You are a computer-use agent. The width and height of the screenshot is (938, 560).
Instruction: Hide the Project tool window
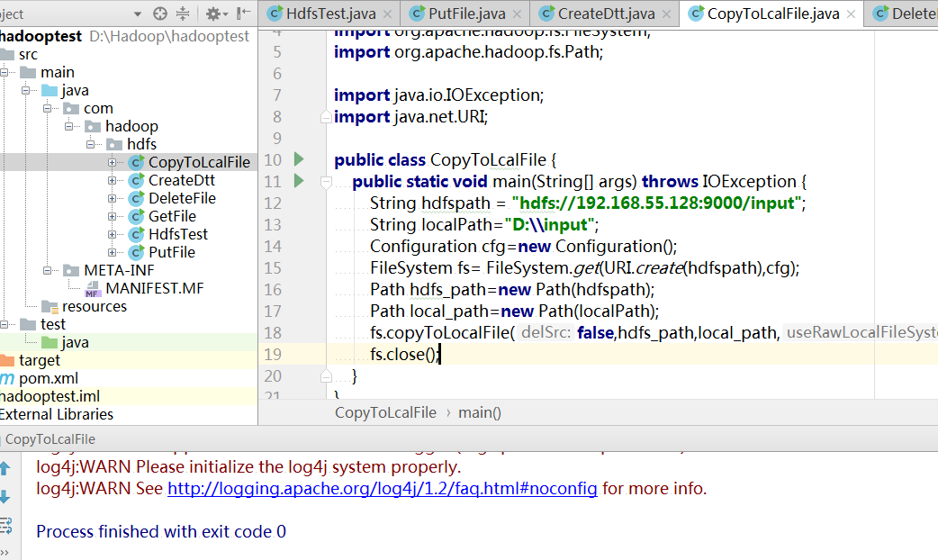click(243, 14)
